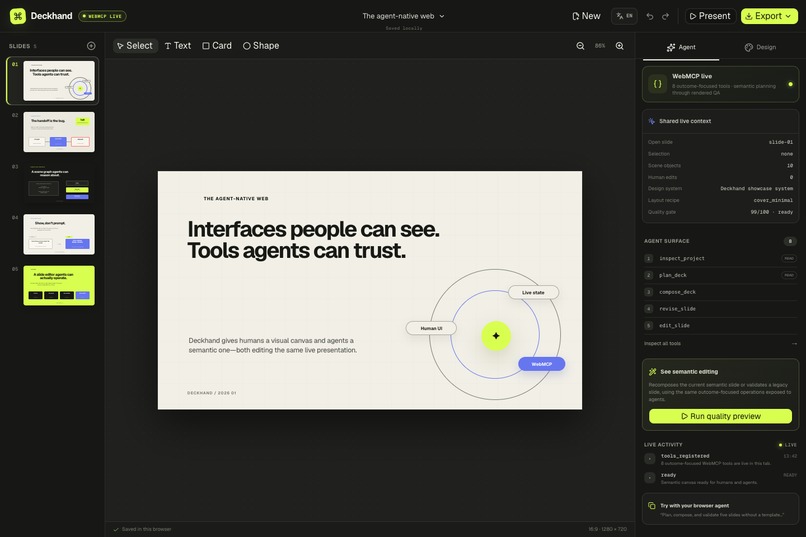806x537 pixels.
Task: Click the revise_slide tool row
Action: point(720,309)
